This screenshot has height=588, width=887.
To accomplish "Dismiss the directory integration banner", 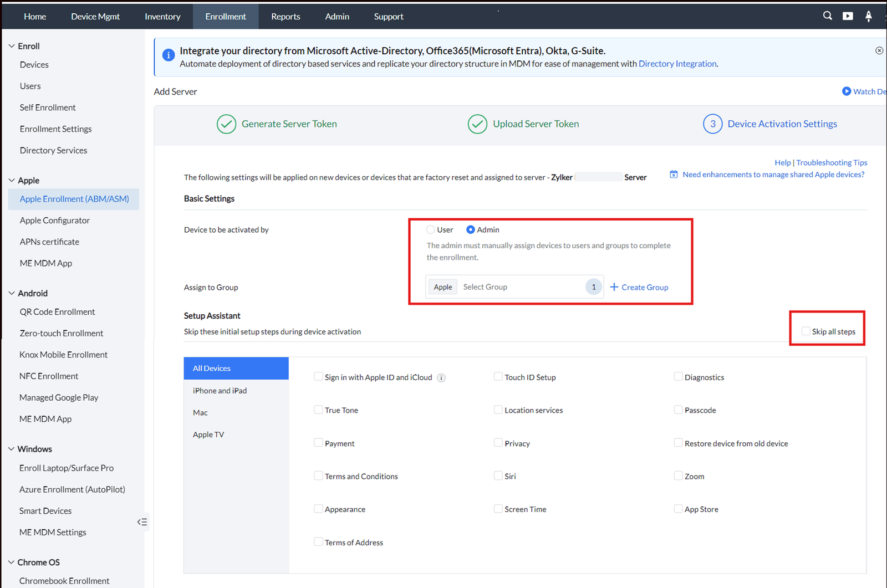I will tap(879, 50).
